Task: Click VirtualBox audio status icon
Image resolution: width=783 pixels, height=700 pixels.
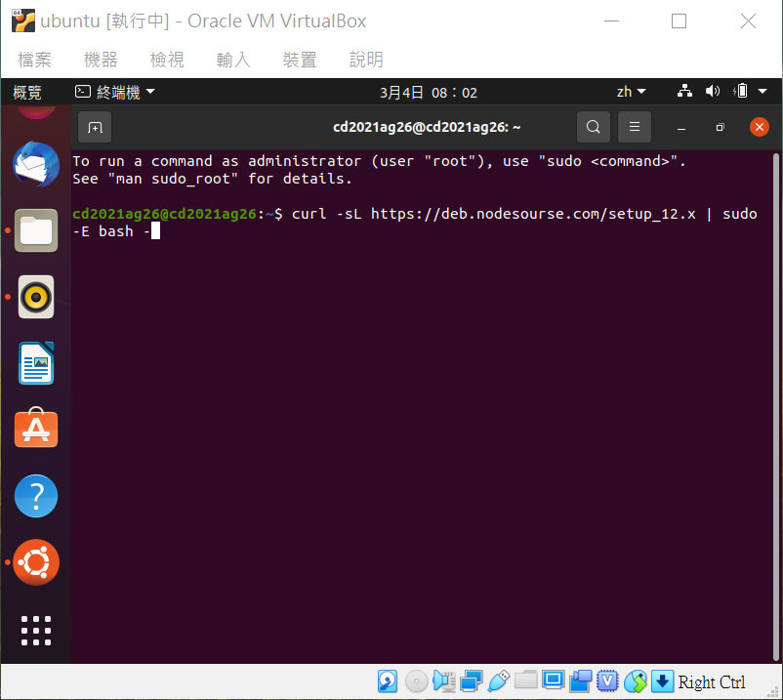Action: tap(444, 681)
